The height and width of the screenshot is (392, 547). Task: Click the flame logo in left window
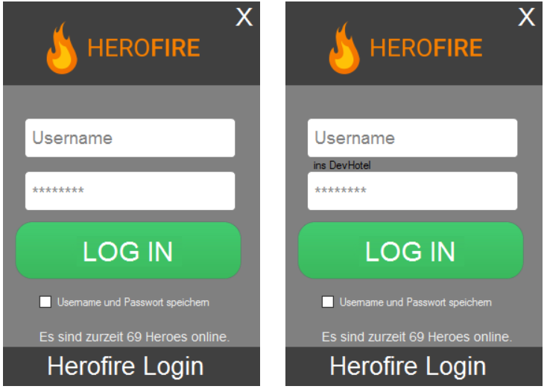click(x=62, y=48)
